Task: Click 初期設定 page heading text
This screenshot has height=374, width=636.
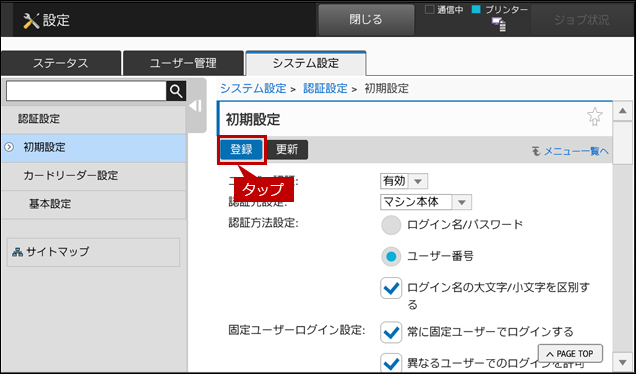Action: pos(253,120)
